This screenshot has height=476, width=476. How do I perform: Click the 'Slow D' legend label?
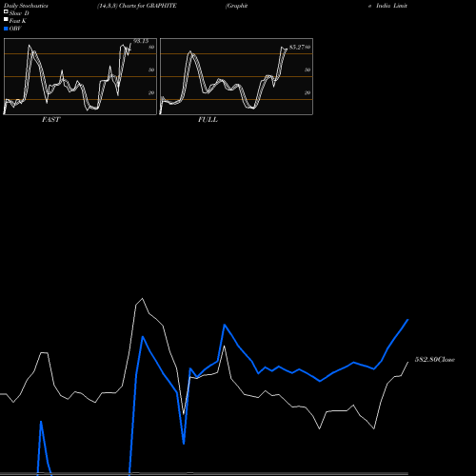click(19, 13)
